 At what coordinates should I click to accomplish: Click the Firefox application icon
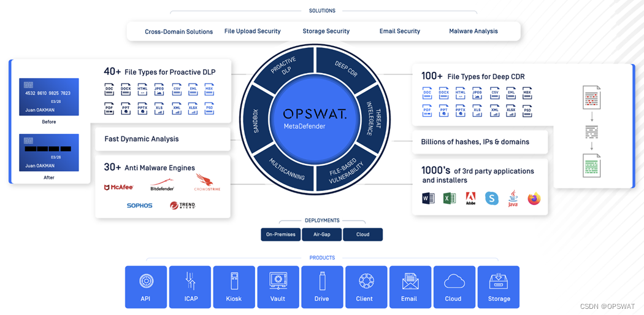[534, 198]
